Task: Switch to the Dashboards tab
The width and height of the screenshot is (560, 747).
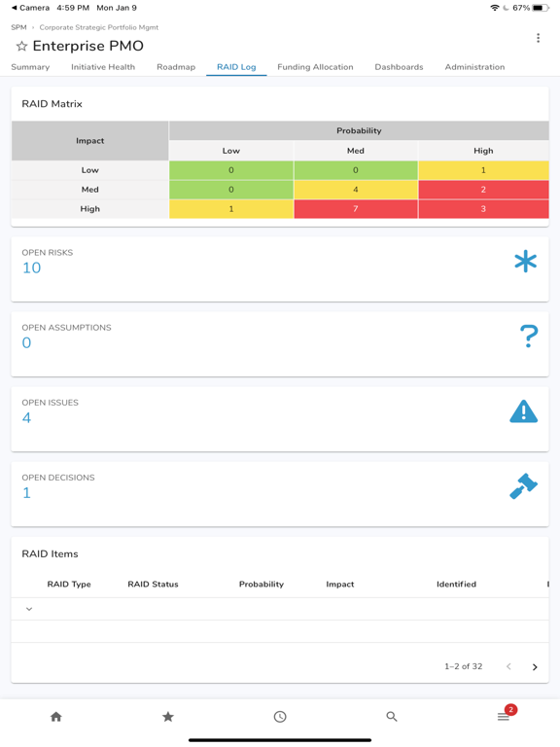Action: click(x=399, y=67)
